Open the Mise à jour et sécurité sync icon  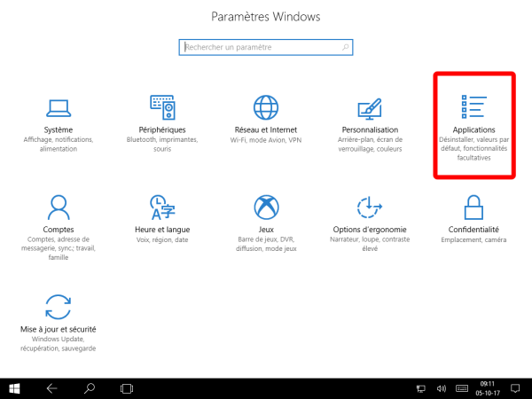pos(59,307)
